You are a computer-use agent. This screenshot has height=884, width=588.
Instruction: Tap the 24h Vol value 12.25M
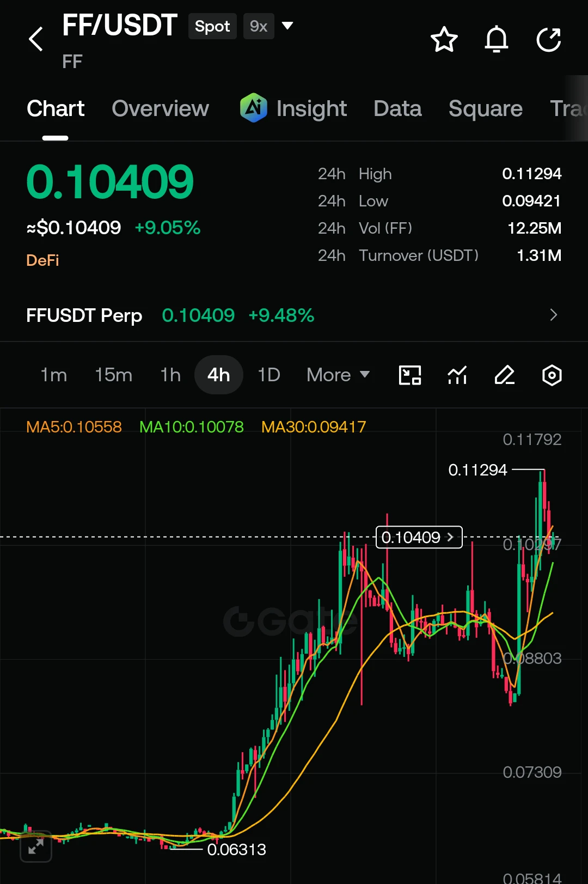534,228
